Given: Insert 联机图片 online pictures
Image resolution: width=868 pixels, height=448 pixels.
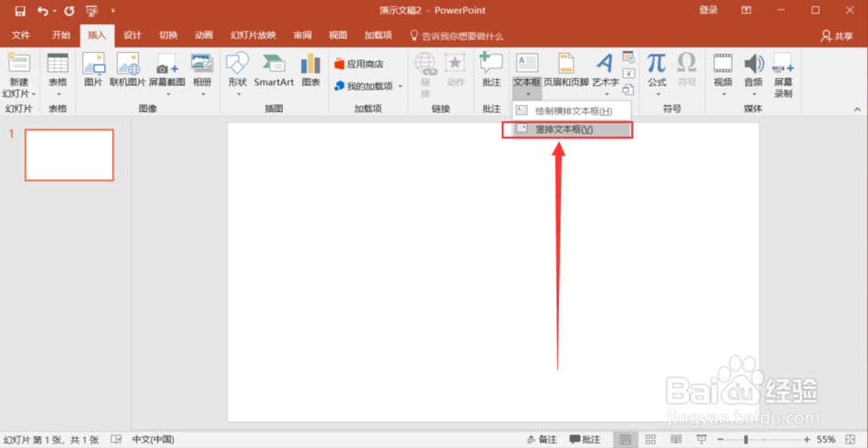Looking at the screenshot, I should click(128, 71).
